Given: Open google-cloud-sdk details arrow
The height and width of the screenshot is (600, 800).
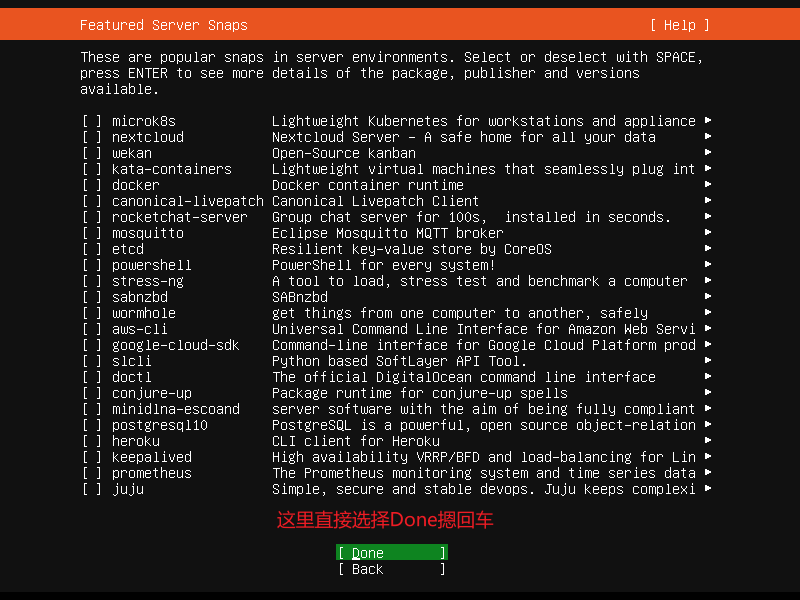Looking at the screenshot, I should (x=708, y=344).
